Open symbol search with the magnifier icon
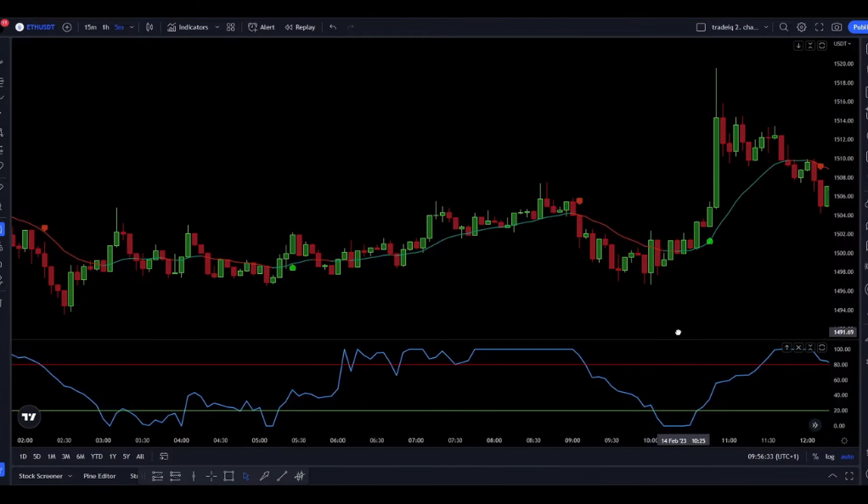 click(783, 26)
